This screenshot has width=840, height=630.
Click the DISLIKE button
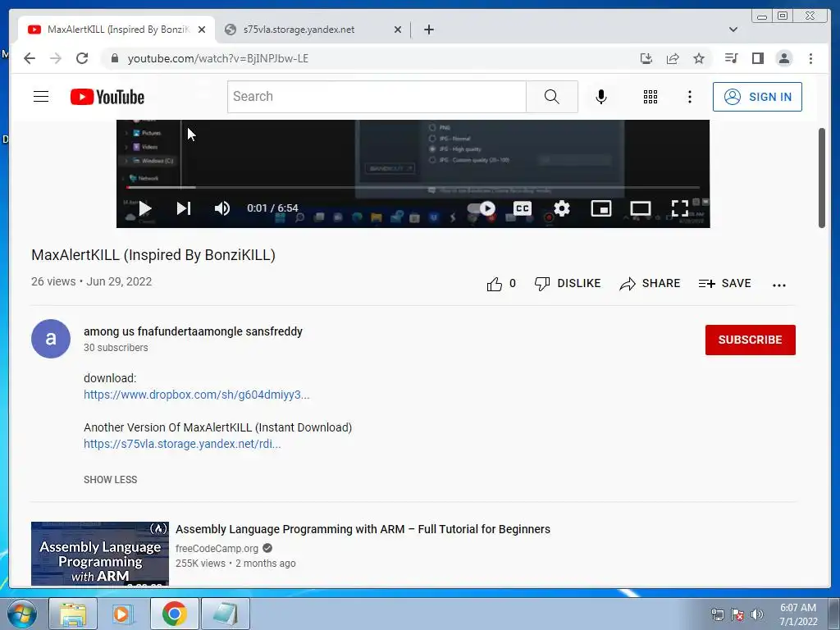coord(568,283)
